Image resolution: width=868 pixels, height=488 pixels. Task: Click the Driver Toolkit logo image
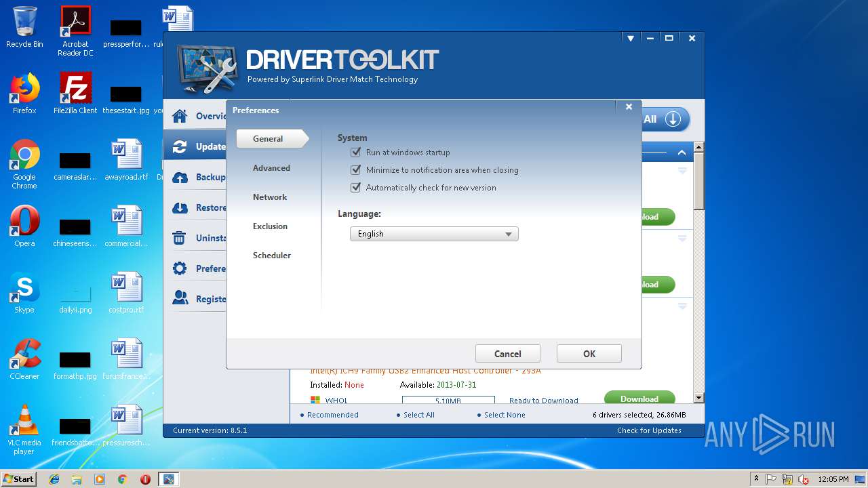point(207,70)
